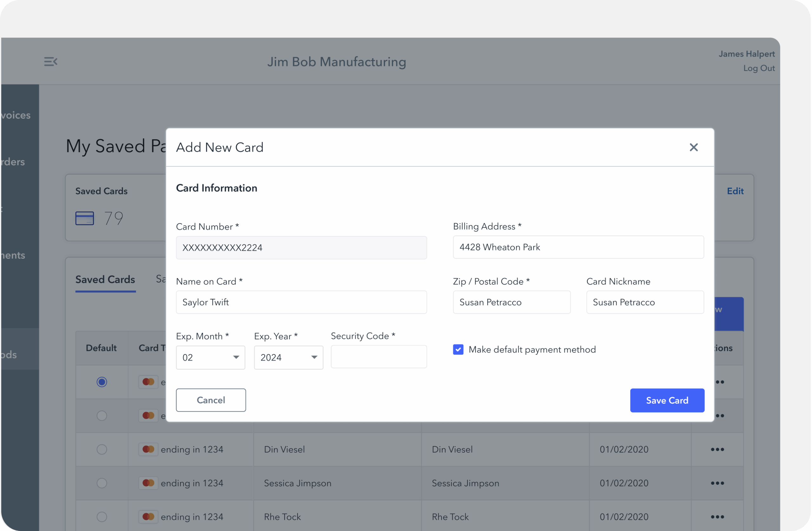The width and height of the screenshot is (812, 531).
Task: Open actions menu for Din Viesel row
Action: [718, 450]
